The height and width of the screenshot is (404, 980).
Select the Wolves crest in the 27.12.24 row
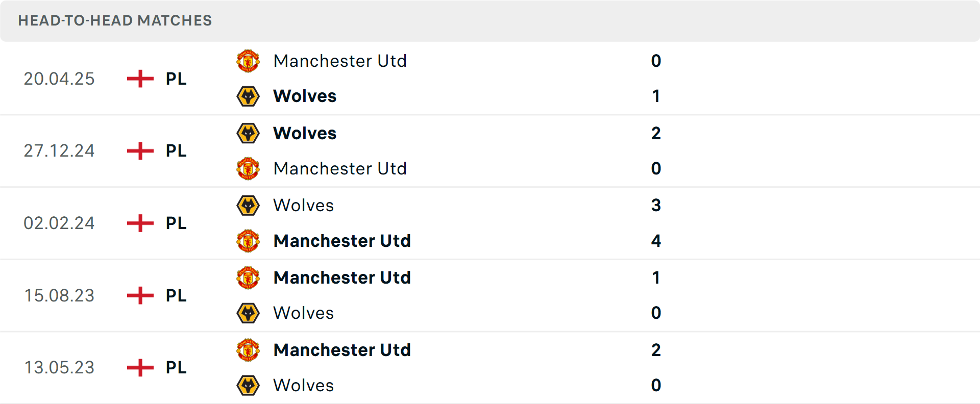248,133
